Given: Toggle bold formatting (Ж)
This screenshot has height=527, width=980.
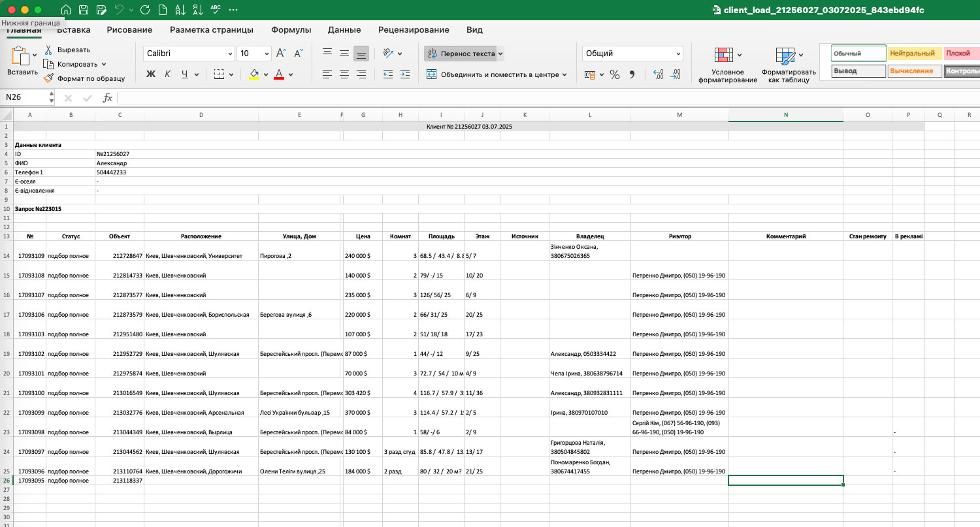Looking at the screenshot, I should (x=151, y=74).
